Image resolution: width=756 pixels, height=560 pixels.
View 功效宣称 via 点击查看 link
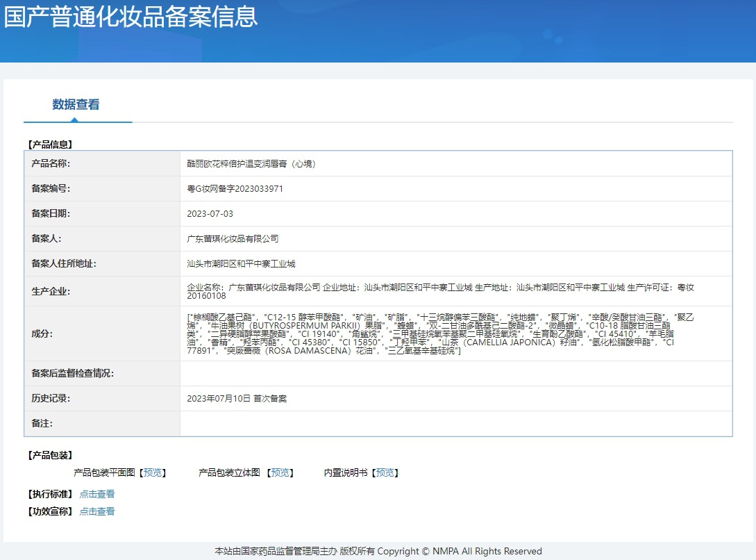(x=96, y=511)
